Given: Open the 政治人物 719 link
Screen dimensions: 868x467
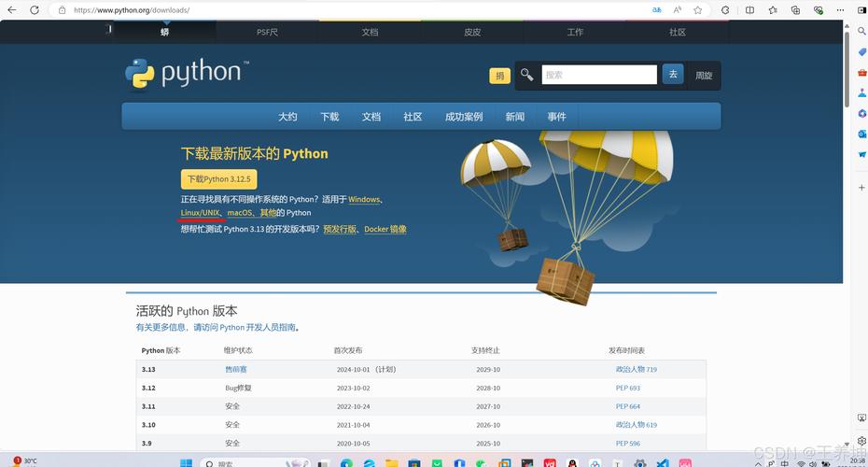Looking at the screenshot, I should coord(636,370).
